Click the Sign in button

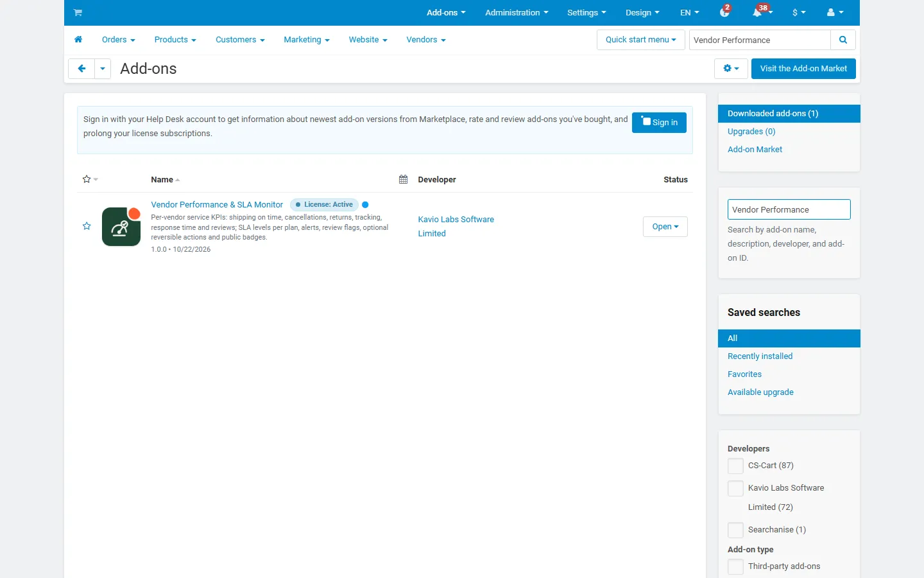pyautogui.click(x=659, y=123)
